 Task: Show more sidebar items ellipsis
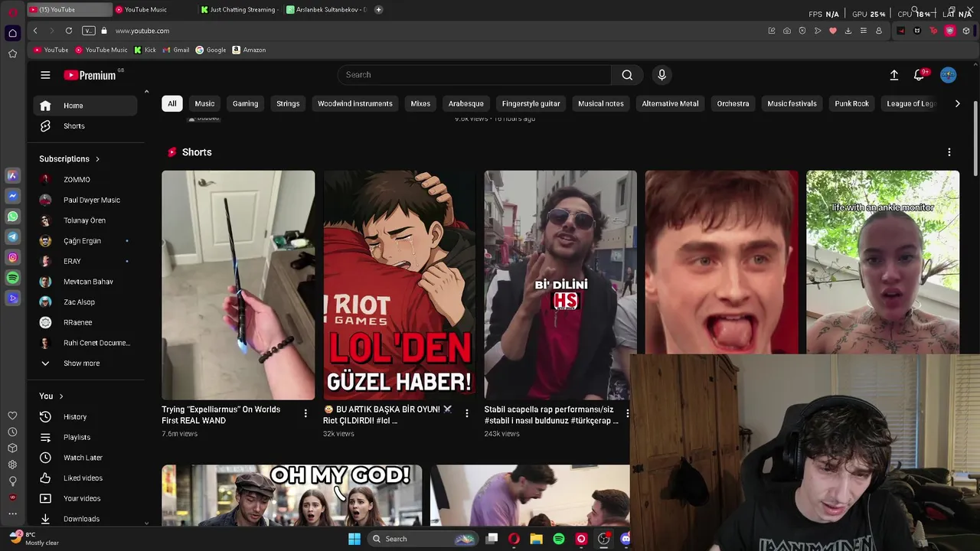pos(12,514)
